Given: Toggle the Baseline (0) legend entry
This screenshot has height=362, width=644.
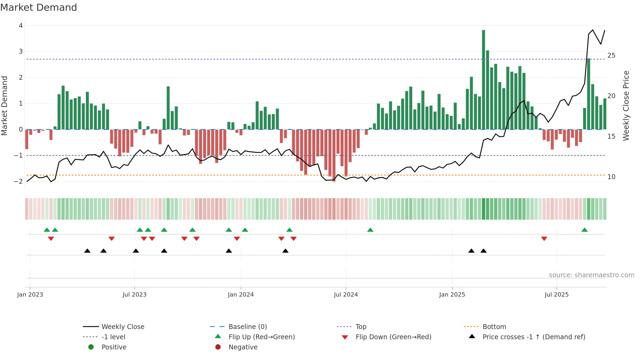Looking at the screenshot, I should pyautogui.click(x=238, y=327).
